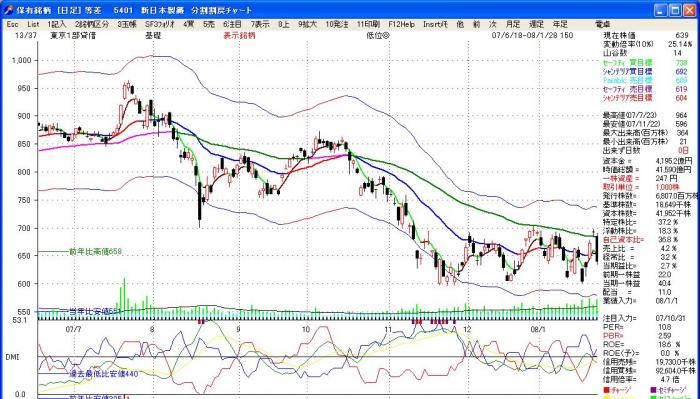700x399 pixels.
Task: Switch chart to 週足 weekly bars
Action: pyautogui.click(x=536, y=24)
